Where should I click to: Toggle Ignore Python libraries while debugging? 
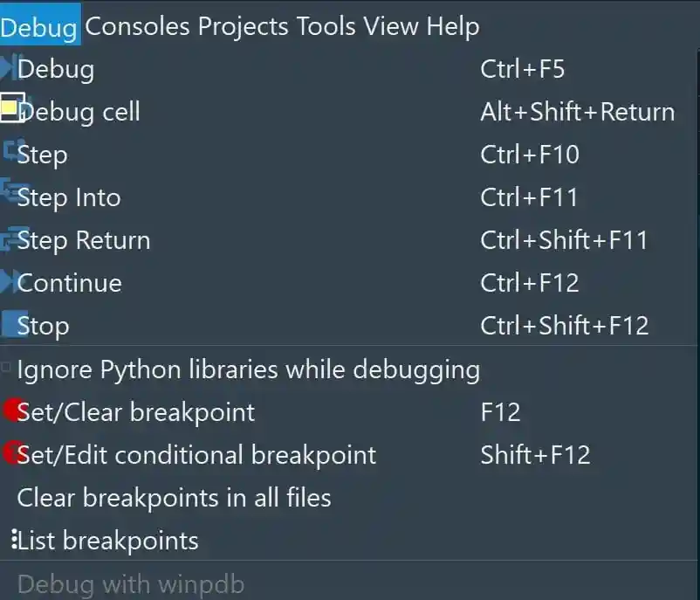(7, 369)
